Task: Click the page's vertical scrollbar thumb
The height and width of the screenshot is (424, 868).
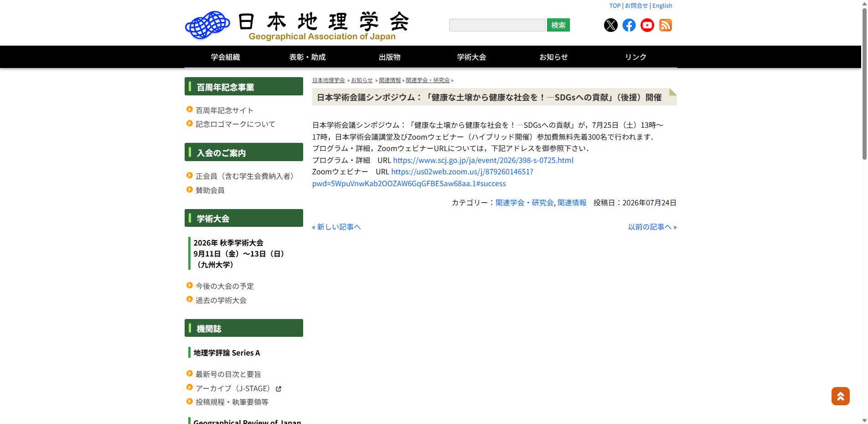Action: click(864, 84)
